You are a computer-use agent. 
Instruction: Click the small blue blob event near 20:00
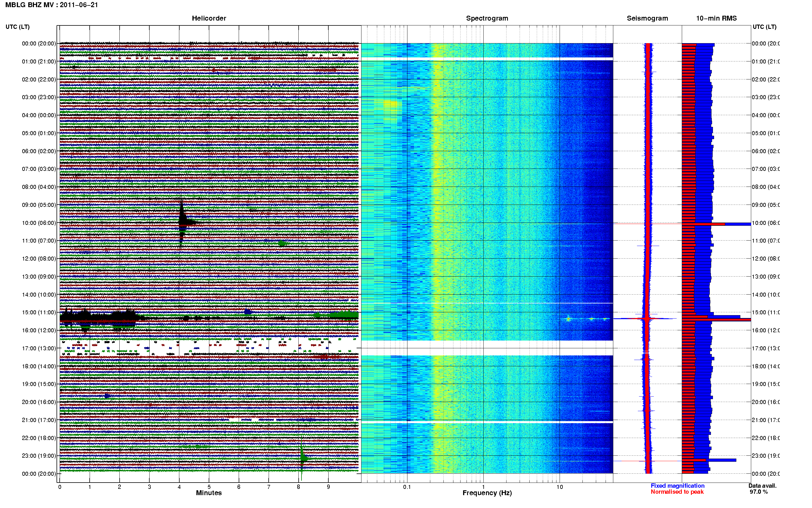(x=107, y=396)
